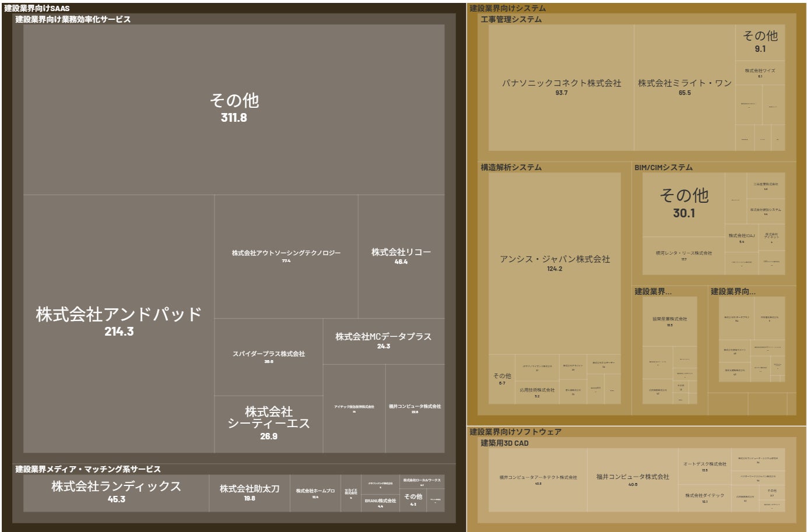Select the その他 4.1 cell in media services
This screenshot has height=532, width=807.
[x=413, y=500]
